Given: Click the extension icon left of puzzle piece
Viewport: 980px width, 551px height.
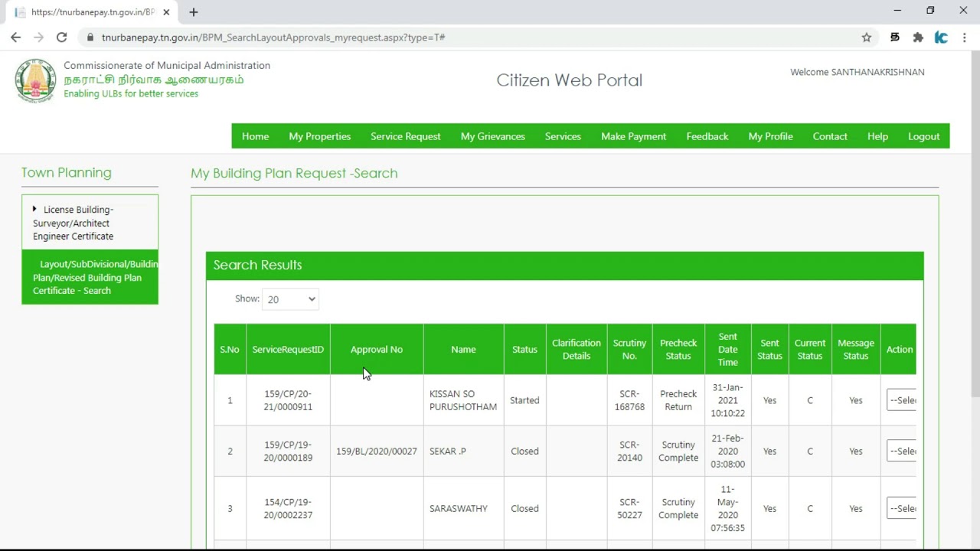Looking at the screenshot, I should point(894,37).
